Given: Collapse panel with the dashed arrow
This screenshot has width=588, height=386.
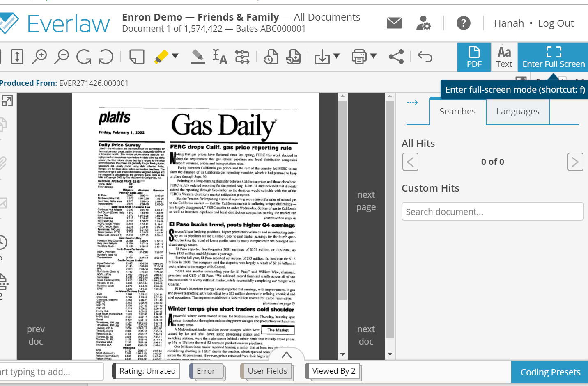Looking at the screenshot, I should 412,103.
